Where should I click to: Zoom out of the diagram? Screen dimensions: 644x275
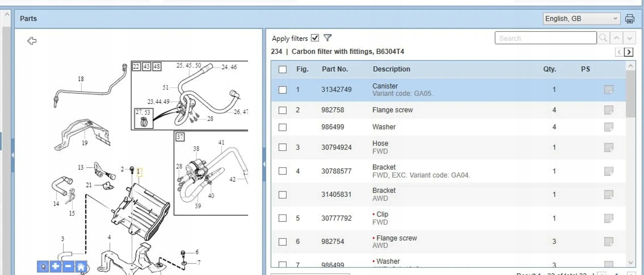click(x=68, y=267)
